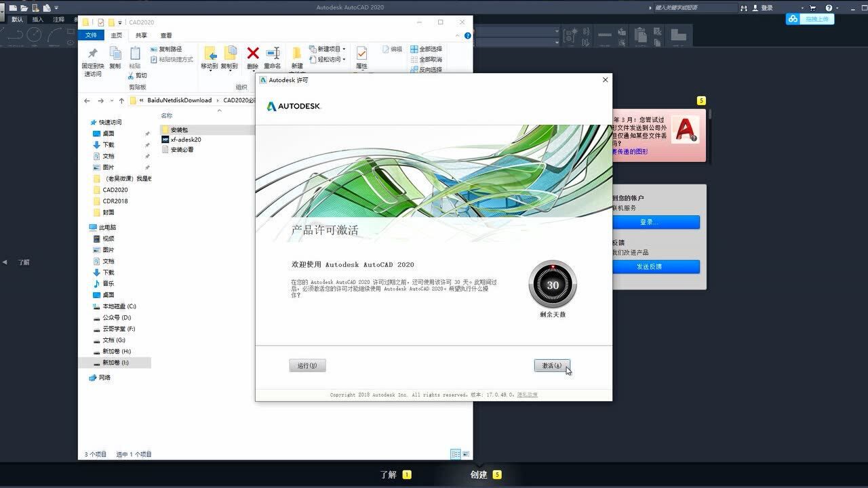Click 粘贴快捷方式 in Explorer's ribbon
Screen dimensions: 868x488
[172, 60]
